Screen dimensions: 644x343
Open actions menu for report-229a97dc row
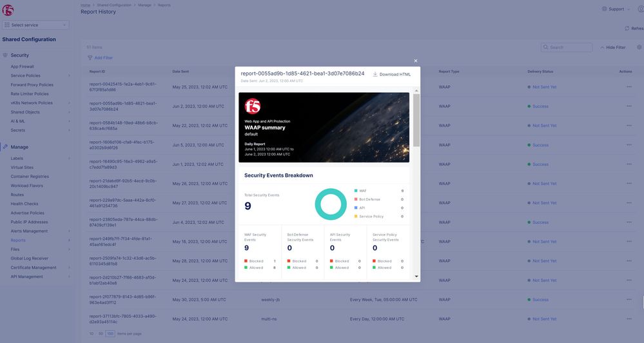tap(629, 203)
